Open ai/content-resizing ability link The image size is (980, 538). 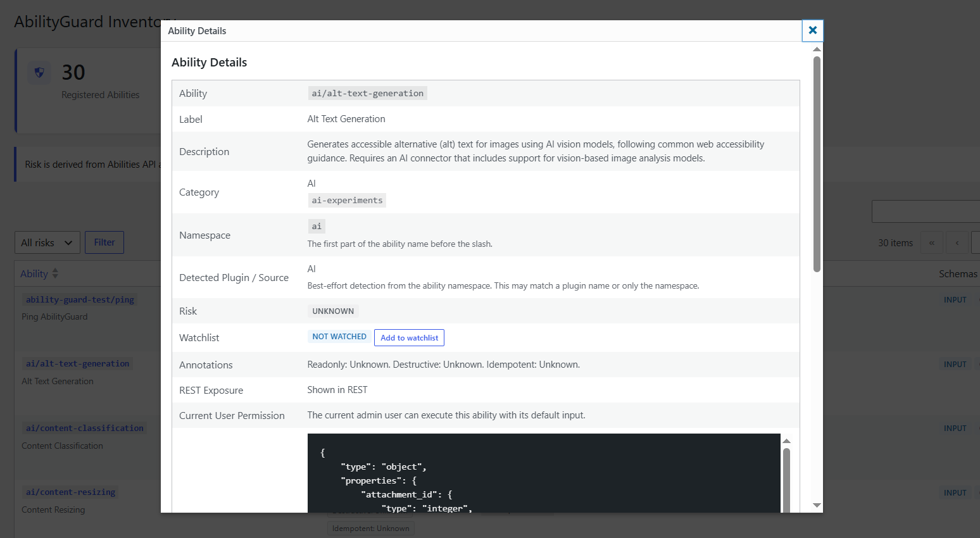click(x=70, y=492)
